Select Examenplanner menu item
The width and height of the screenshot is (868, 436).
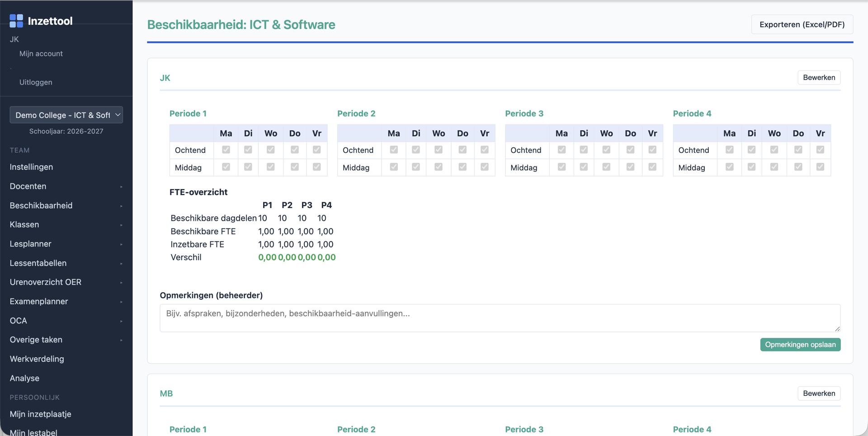[x=39, y=301]
